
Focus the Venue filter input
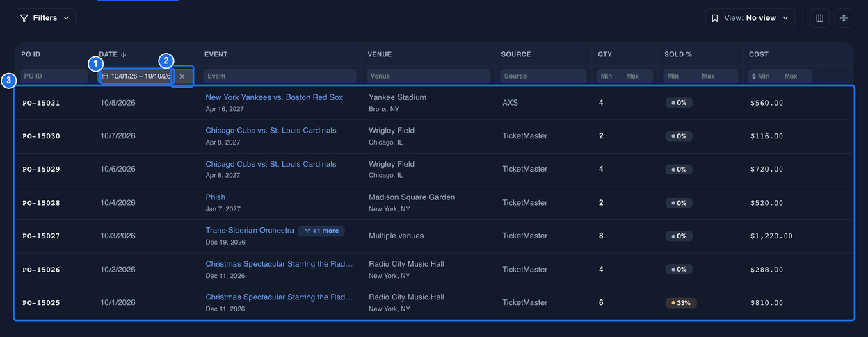tap(428, 76)
